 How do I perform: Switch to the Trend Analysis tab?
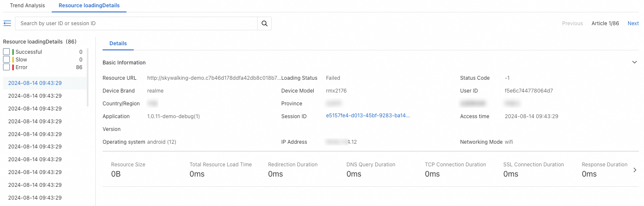(x=27, y=6)
